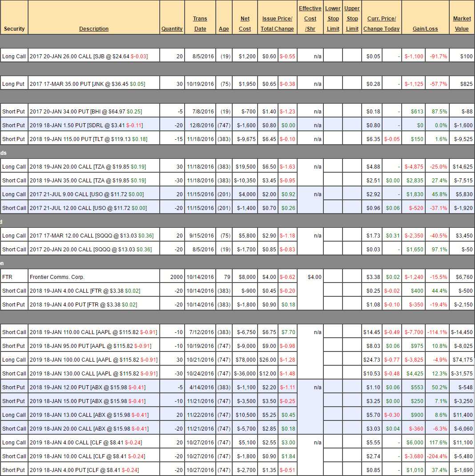The image size is (475, 476).
Task: Click the Gain/Loss column header
Action: click(425, 29)
